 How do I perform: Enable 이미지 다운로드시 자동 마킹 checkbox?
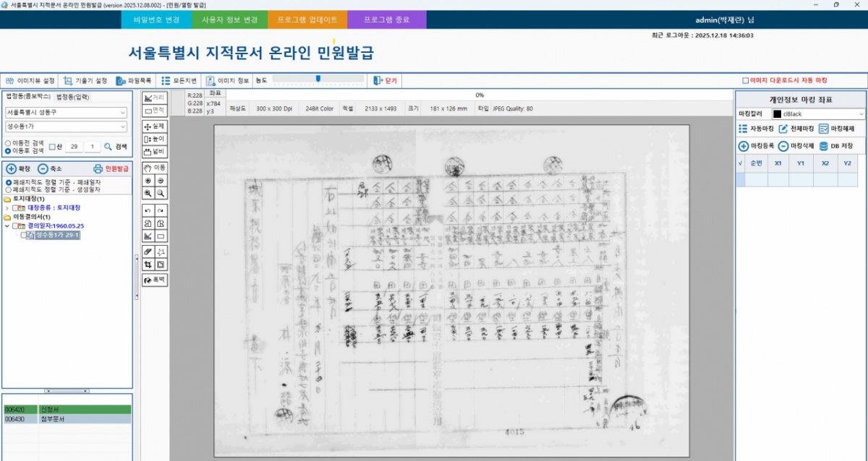pos(746,81)
